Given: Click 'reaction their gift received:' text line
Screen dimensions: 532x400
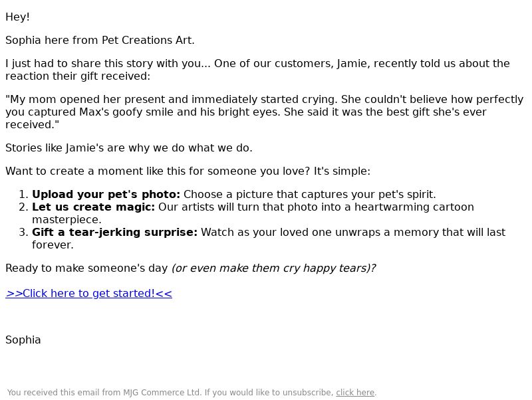Looking at the screenshot, I should tap(78, 76).
